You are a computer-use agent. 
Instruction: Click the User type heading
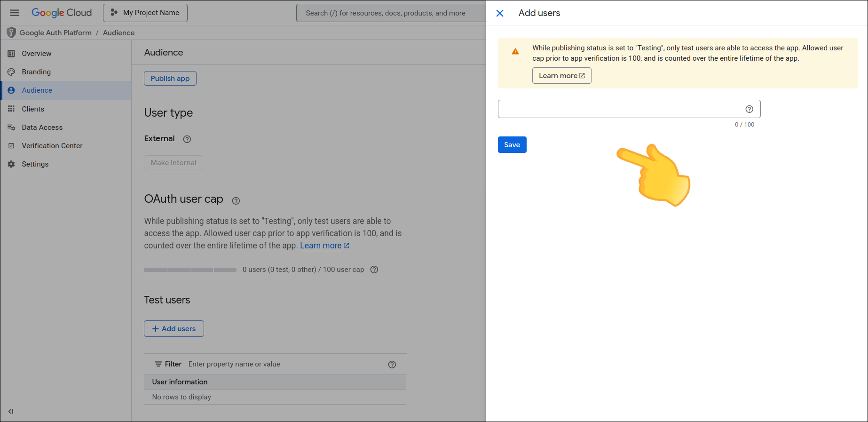[x=168, y=113]
